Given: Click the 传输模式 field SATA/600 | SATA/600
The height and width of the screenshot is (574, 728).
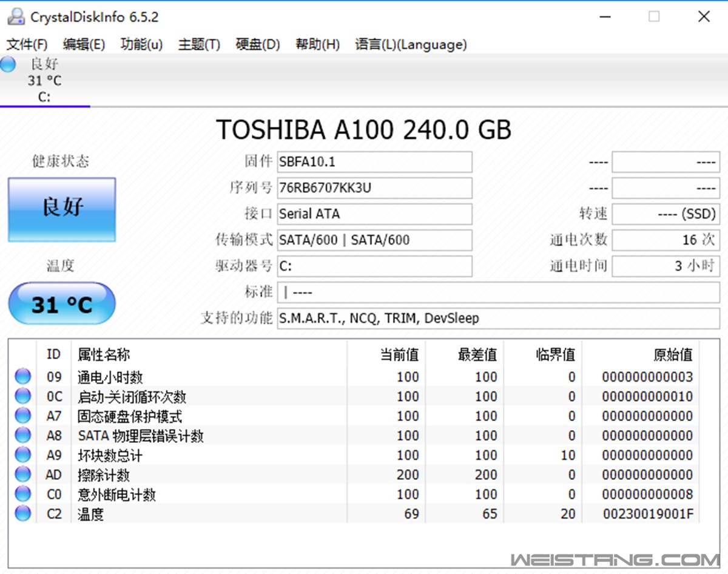Looking at the screenshot, I should click(x=374, y=240).
